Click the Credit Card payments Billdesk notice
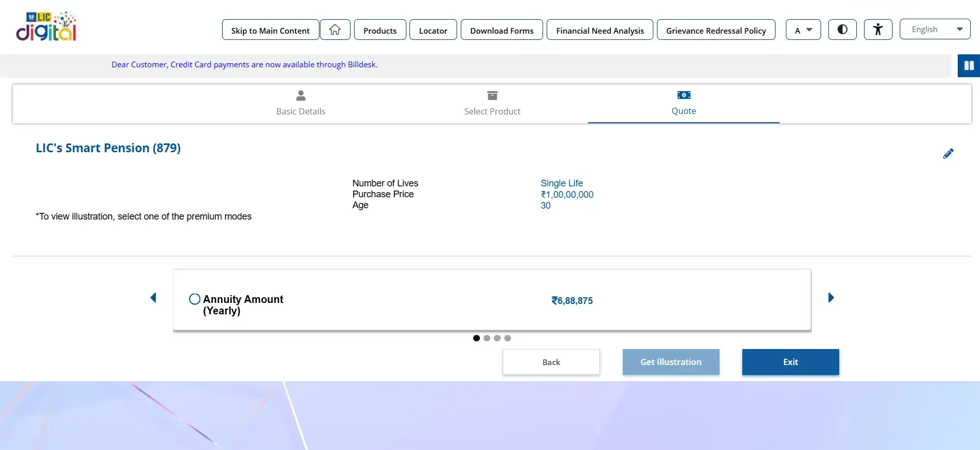This screenshot has width=980, height=450. 244,65
